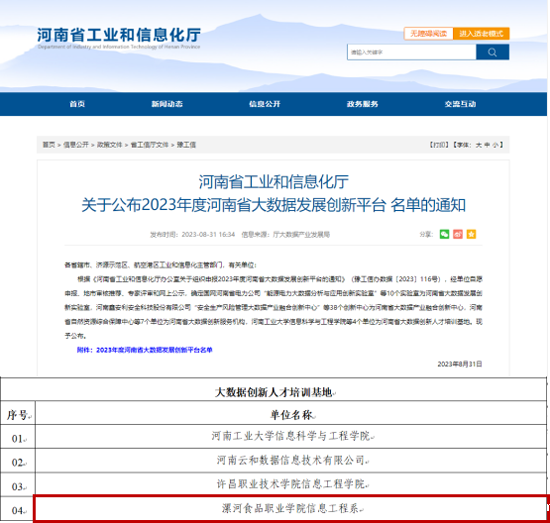This screenshot has width=550, height=523.
Task: Set font size to 中
Action: click(x=487, y=145)
